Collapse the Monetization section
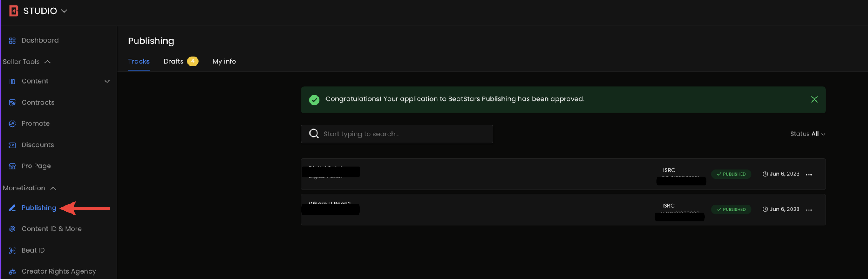Screen dimensions: 868x279 [x=53, y=188]
